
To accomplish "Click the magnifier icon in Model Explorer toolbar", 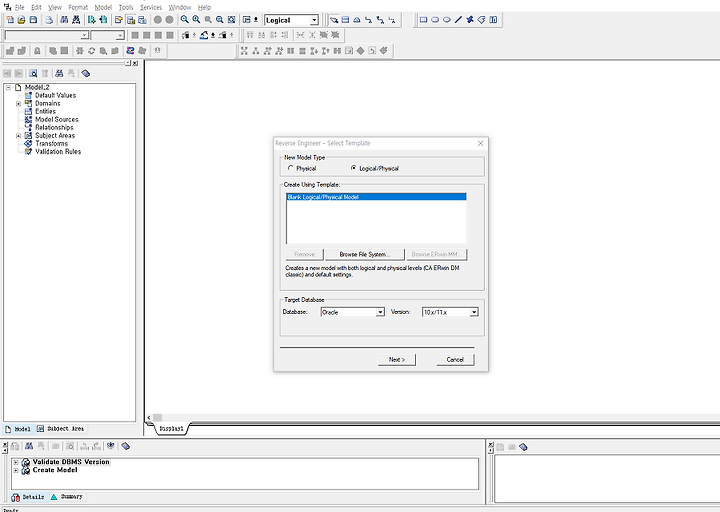I will point(33,73).
